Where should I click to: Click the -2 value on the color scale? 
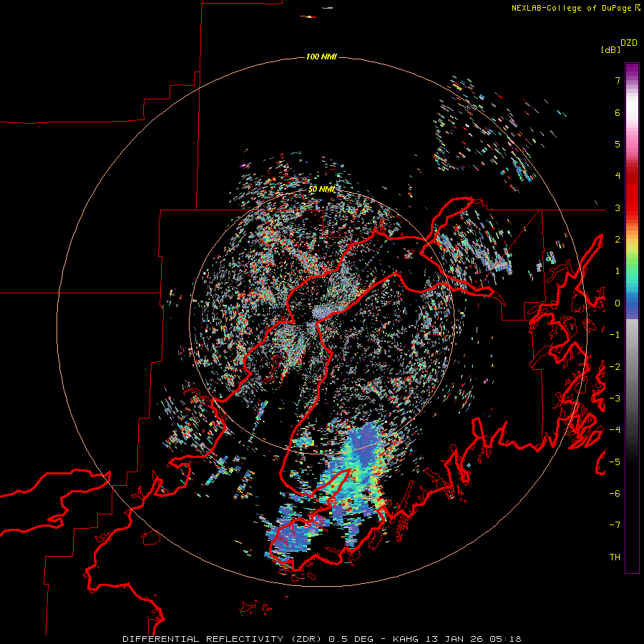[615, 367]
